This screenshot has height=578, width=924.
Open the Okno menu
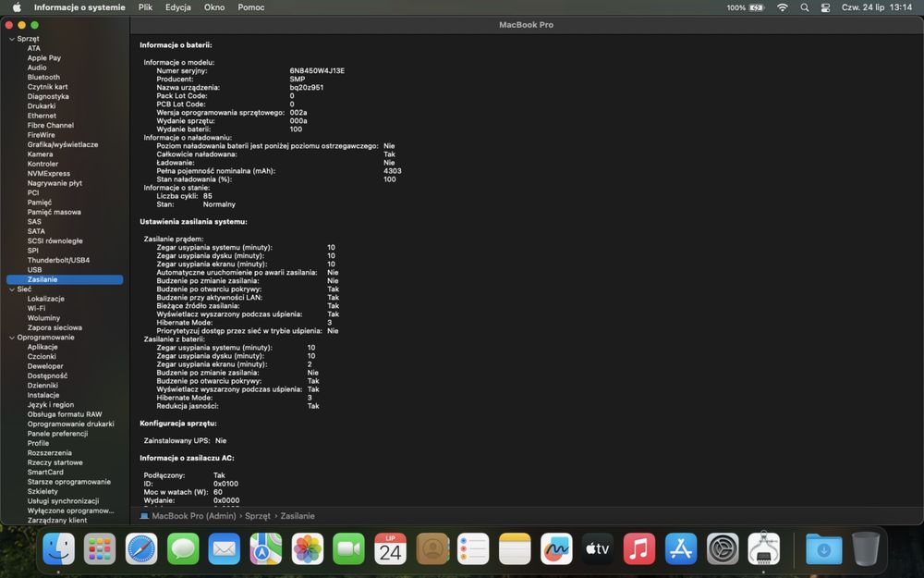(x=214, y=7)
